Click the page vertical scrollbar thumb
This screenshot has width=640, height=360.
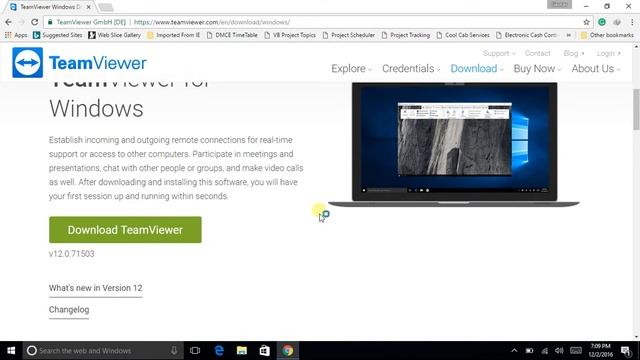coord(636,109)
